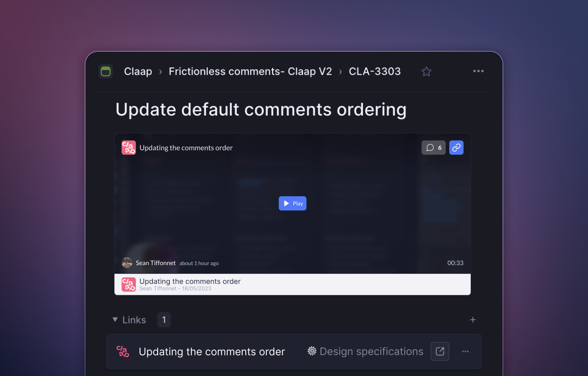Click the 00:33 video duration label
Viewport: 588px width, 376px height.
pos(456,263)
